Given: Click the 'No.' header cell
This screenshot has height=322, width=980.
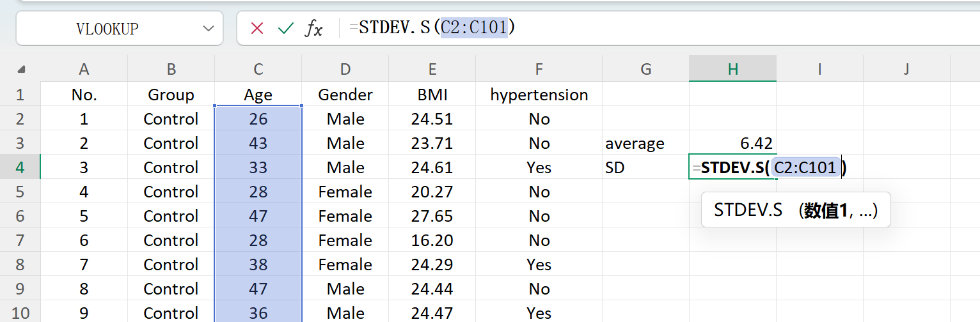Looking at the screenshot, I should (84, 95).
